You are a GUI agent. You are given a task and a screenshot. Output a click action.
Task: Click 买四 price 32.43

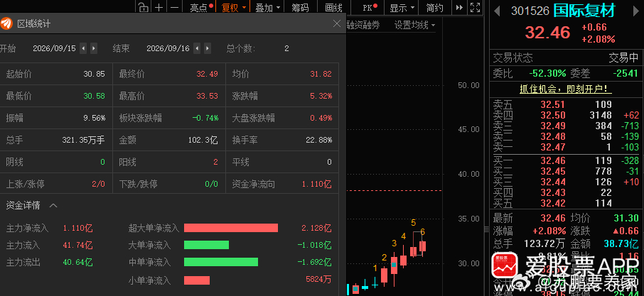click(553, 192)
